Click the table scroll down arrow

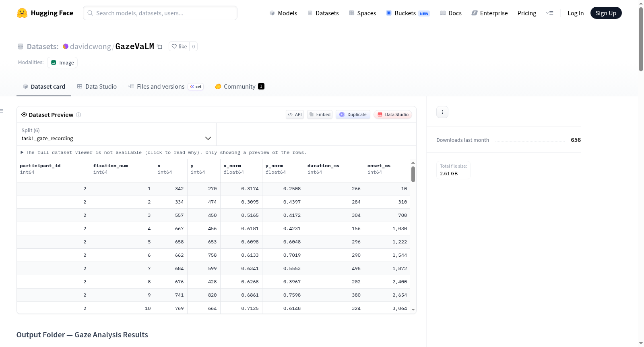coord(413,310)
